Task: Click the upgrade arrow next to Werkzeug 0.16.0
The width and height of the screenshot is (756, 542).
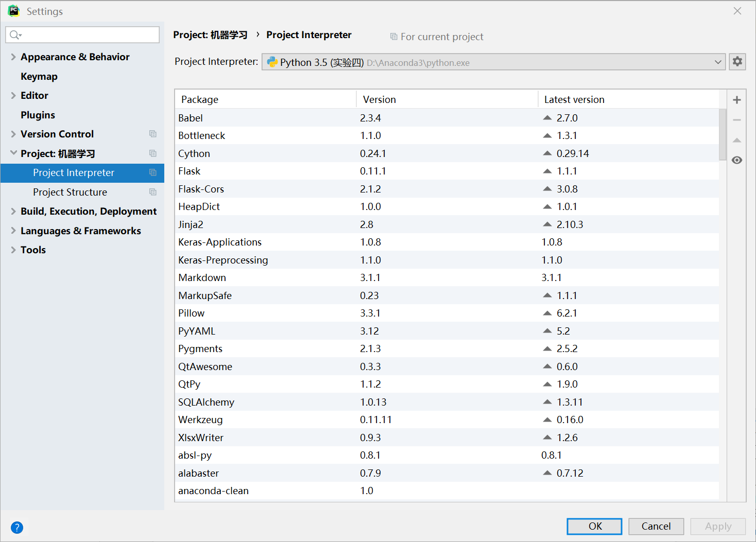Action: click(x=547, y=419)
